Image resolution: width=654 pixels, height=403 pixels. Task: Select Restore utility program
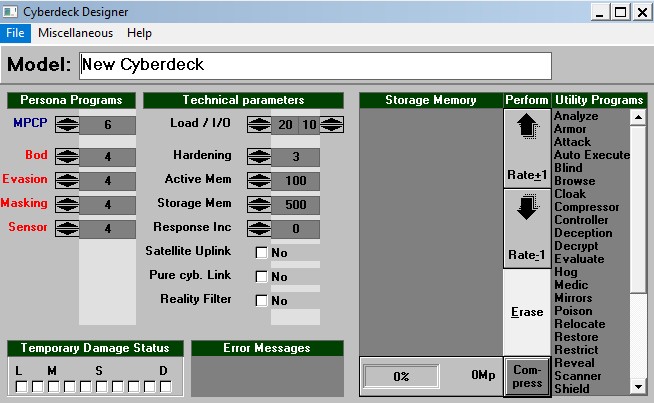[576, 337]
